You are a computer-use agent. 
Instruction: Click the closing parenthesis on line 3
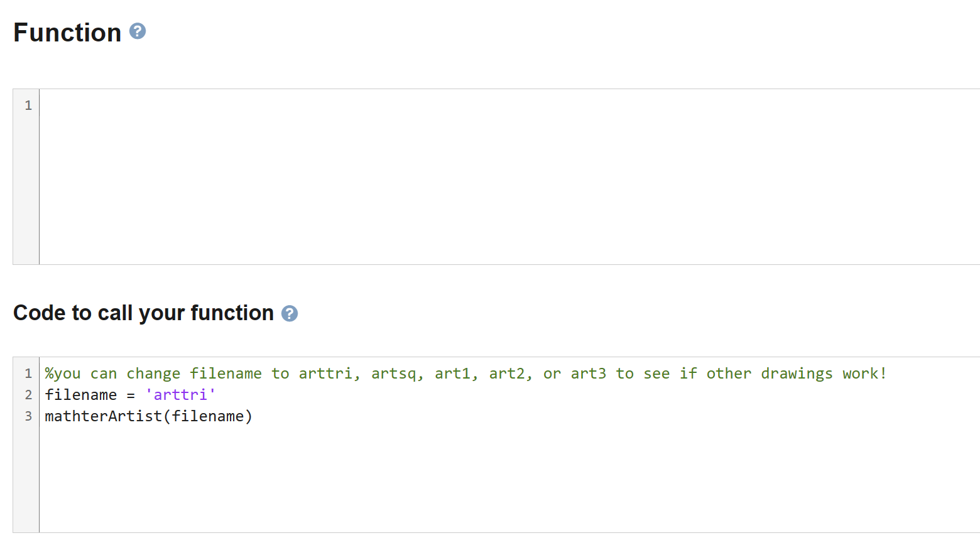(249, 416)
